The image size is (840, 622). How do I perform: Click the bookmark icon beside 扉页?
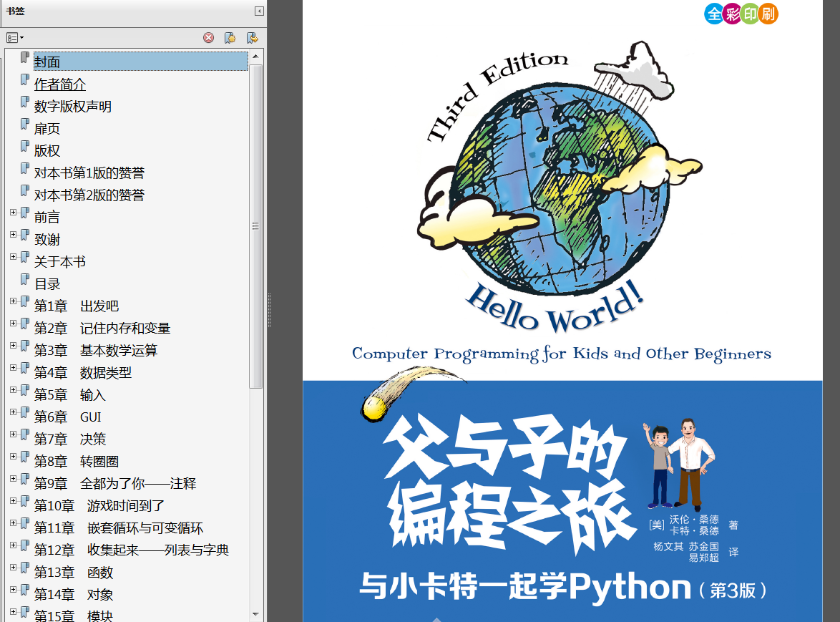click(x=24, y=124)
